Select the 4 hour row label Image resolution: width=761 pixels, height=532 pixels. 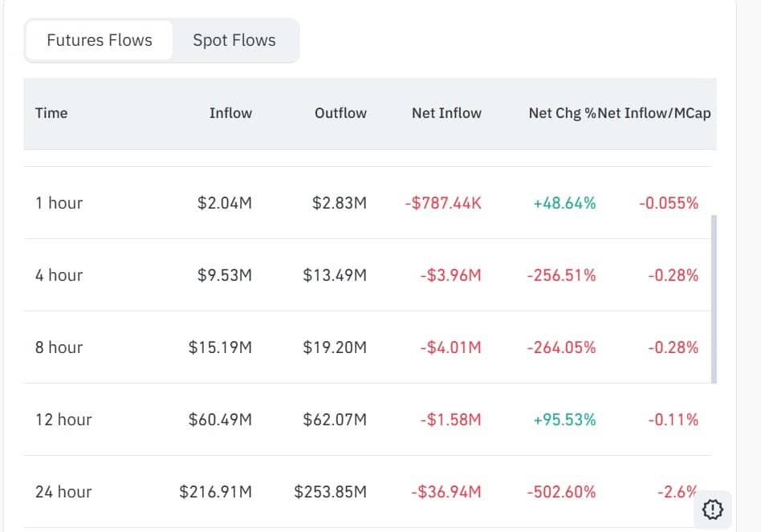59,275
